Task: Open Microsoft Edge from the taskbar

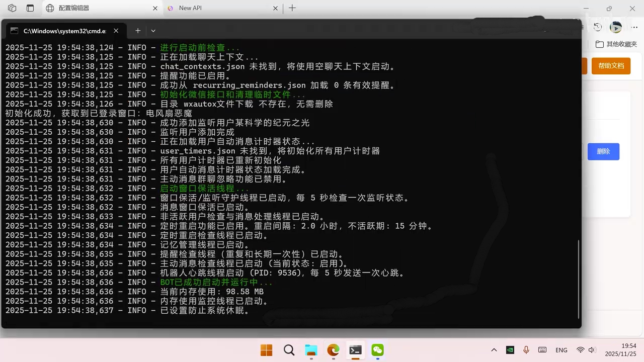Action: point(333,350)
